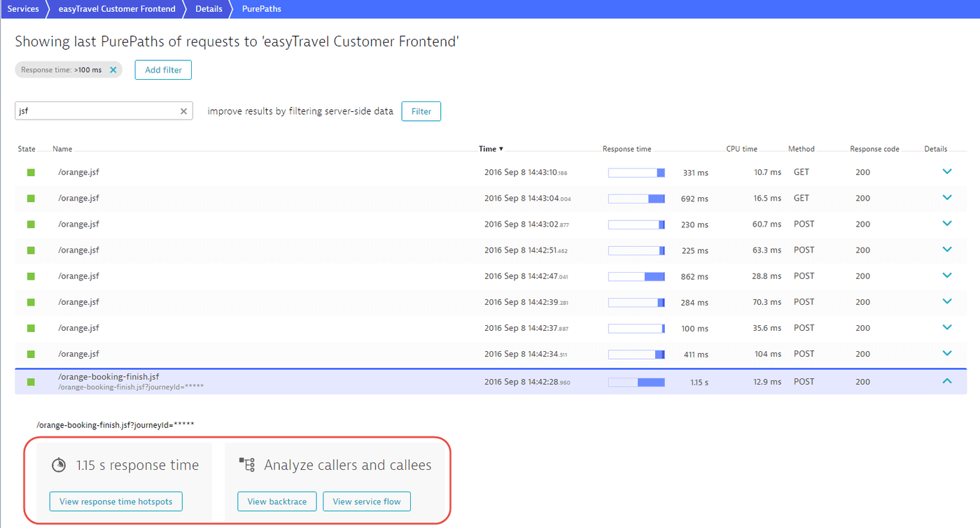Click response time bar for 692 ms request
The image size is (980, 528).
point(636,199)
